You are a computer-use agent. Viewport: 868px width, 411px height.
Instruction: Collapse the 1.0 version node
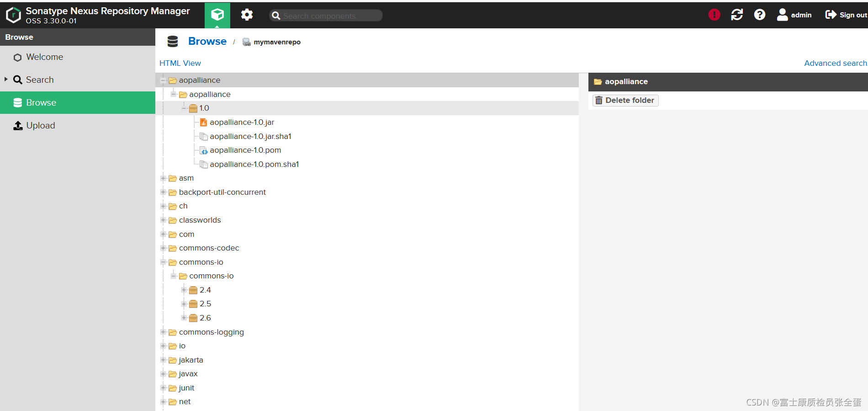tap(184, 108)
